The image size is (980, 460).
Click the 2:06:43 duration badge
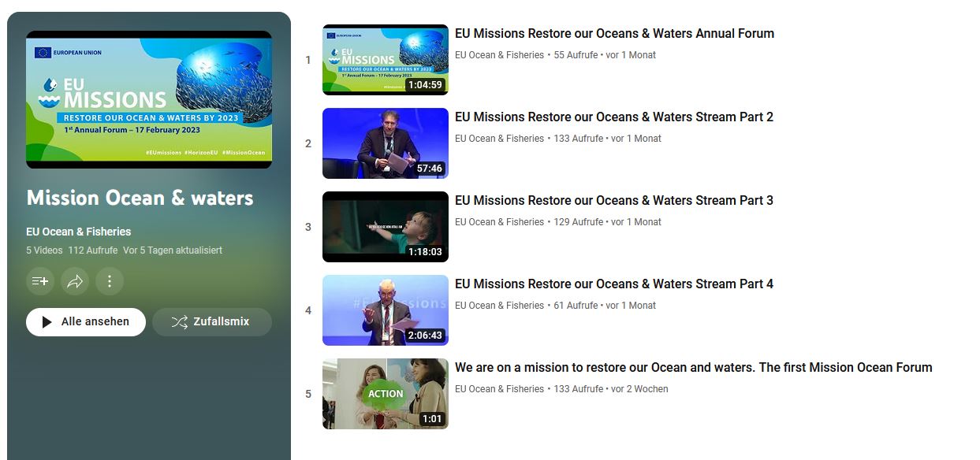(425, 336)
